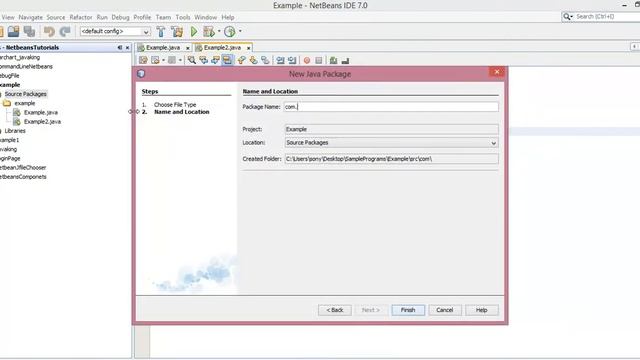Minimize the NetbeansTutorials projects panel
Image resolution: width=640 pixels, height=360 pixels.
[120, 48]
